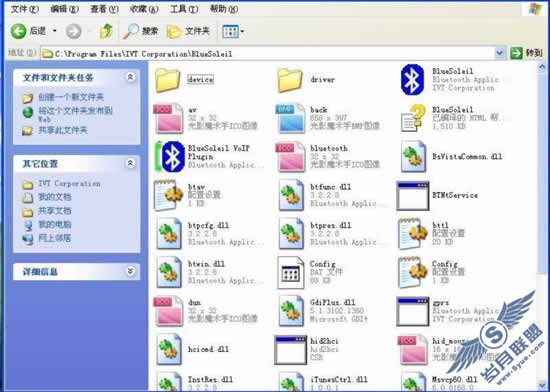
Task: Select the back BMP image file
Action: tap(290, 118)
